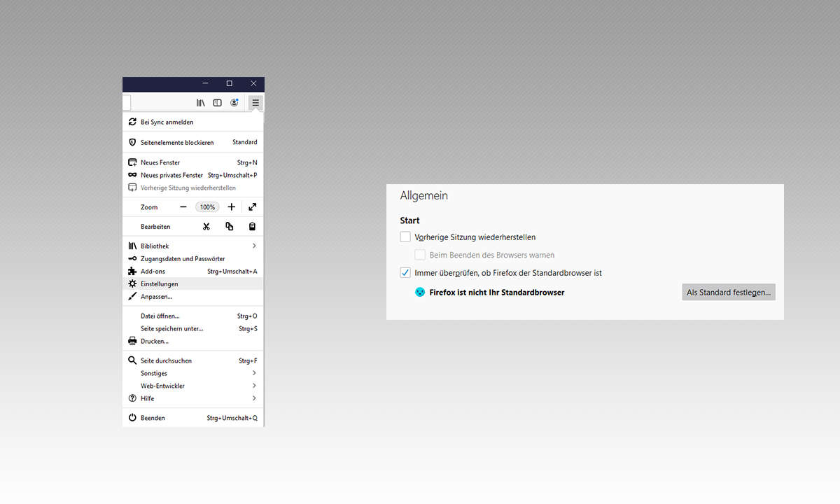
Task: Click the Bibliothek books icon
Action: [132, 246]
